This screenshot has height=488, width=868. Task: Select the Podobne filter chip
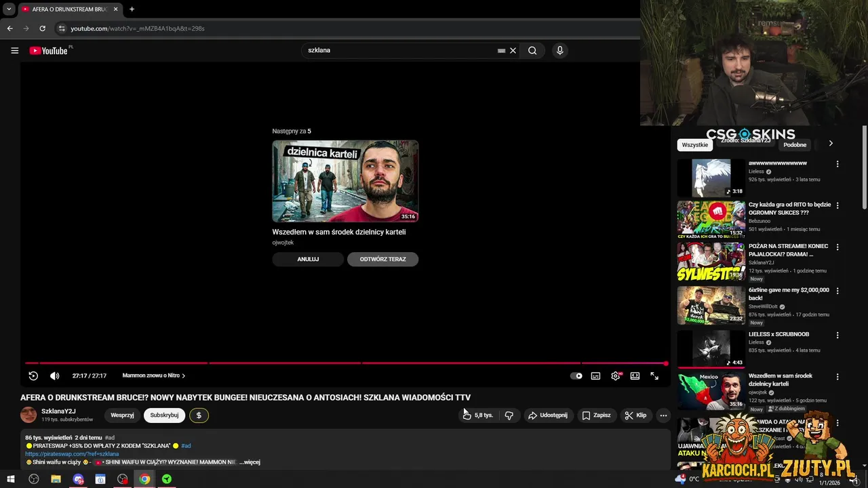click(795, 144)
